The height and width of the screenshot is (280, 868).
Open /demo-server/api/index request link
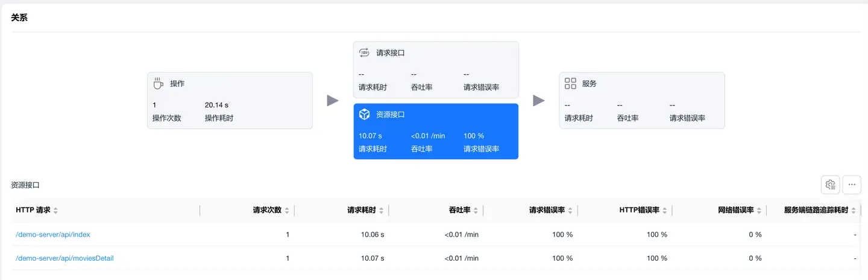coord(53,234)
